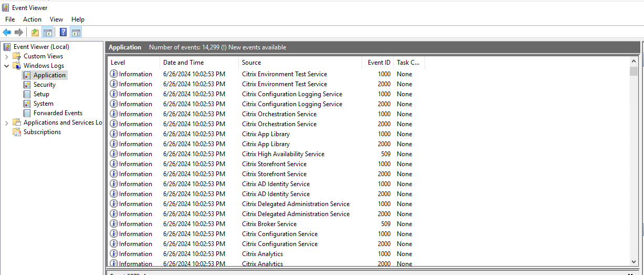Click info icon of Citrix Configuration Logging Service 2000
The width and height of the screenshot is (644, 275).
coord(114,104)
